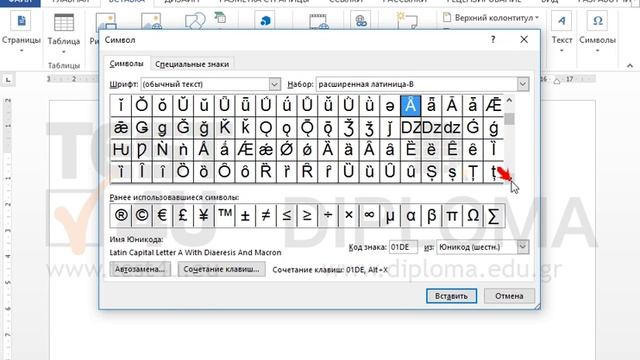Image resolution: width=640 pixels, height=360 pixels.
Task: Collapse the ribbon with the chevron
Action: pyautogui.click(x=630, y=66)
